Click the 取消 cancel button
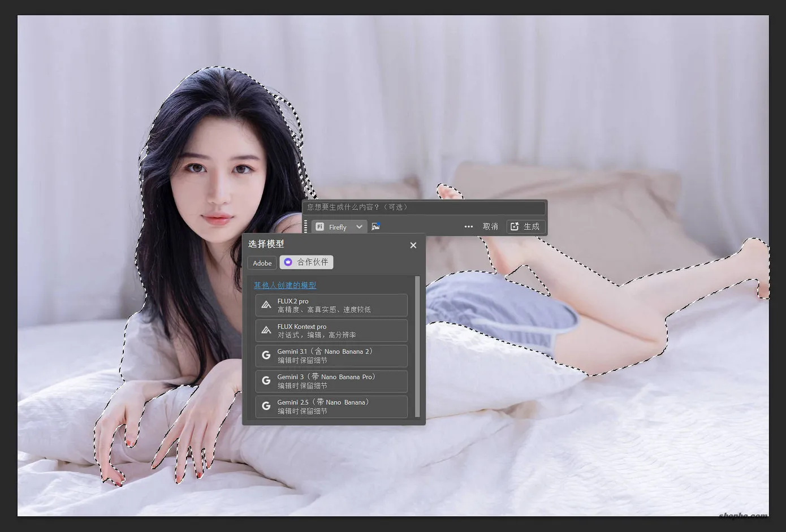The width and height of the screenshot is (786, 532). [x=490, y=227]
